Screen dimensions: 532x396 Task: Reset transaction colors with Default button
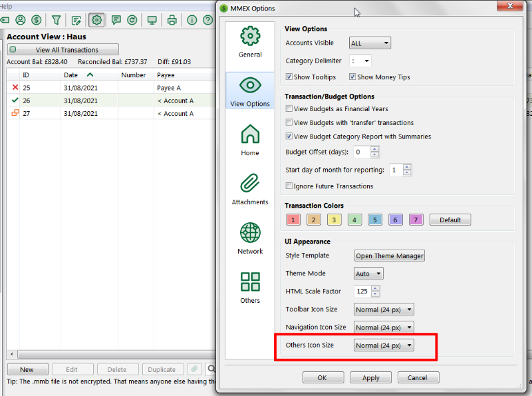(x=450, y=220)
